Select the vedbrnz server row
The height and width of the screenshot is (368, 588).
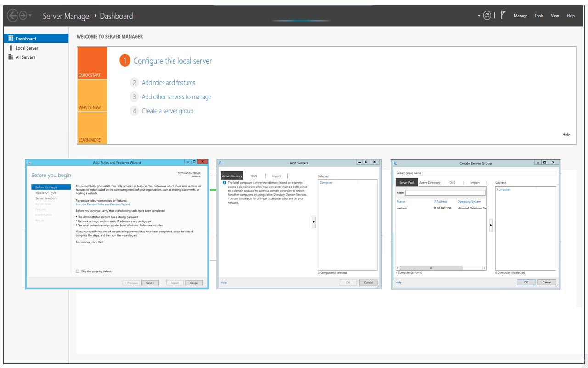pos(441,208)
